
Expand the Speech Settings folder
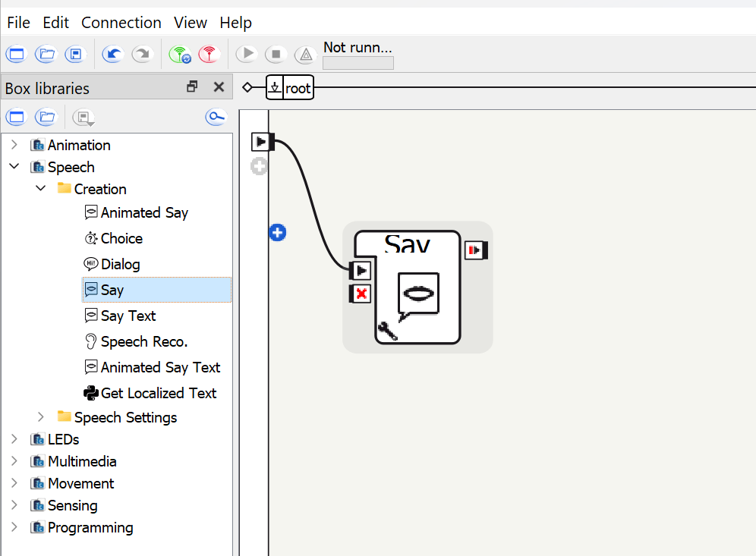point(41,417)
